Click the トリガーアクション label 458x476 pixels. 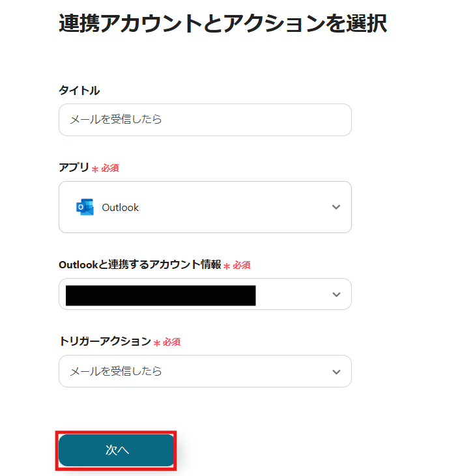tap(105, 341)
